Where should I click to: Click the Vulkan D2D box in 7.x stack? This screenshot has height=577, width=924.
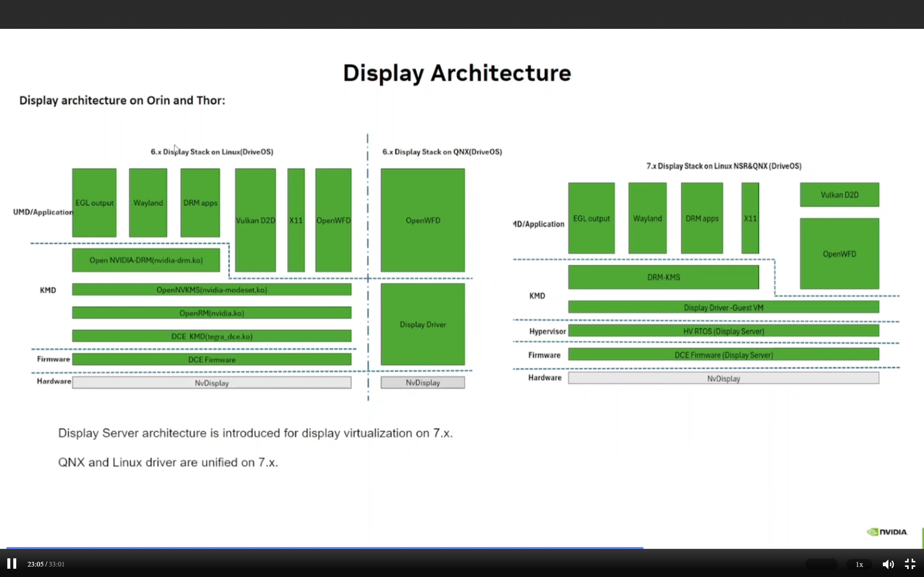[839, 194]
